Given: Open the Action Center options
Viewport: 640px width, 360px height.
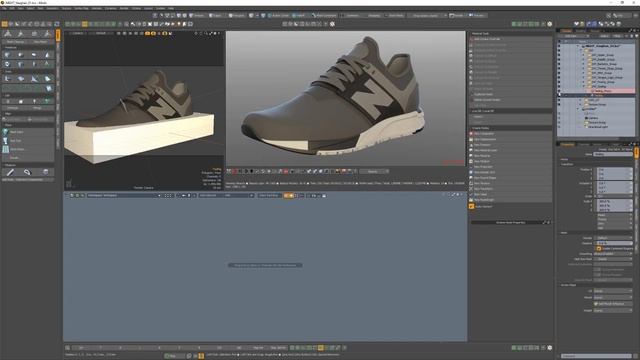Looking at the screenshot, I should point(280,16).
